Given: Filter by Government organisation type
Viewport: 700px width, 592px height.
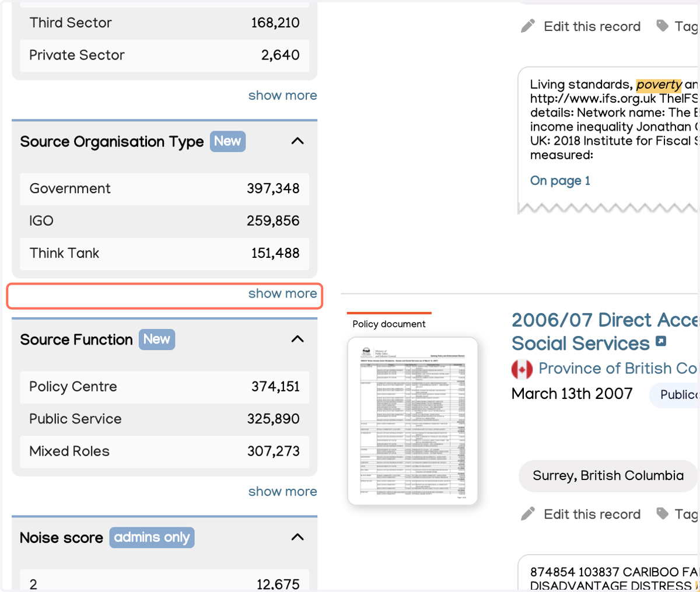Looking at the screenshot, I should pos(164,189).
